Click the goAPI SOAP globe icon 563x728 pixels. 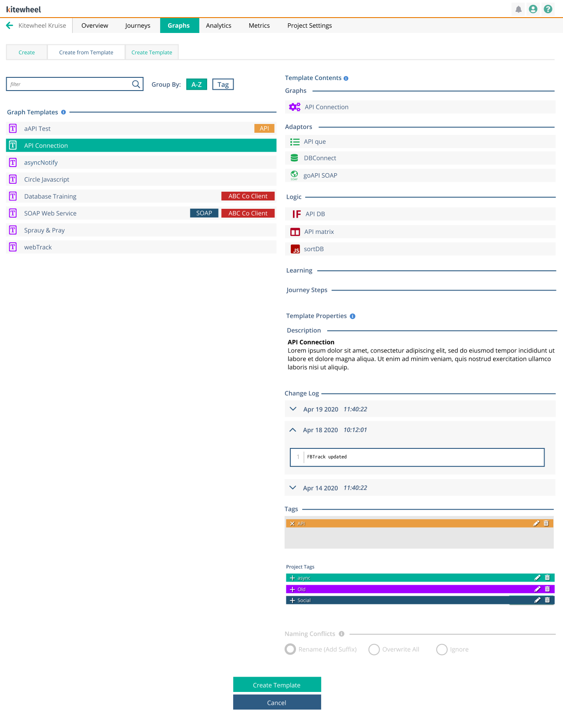pos(295,175)
